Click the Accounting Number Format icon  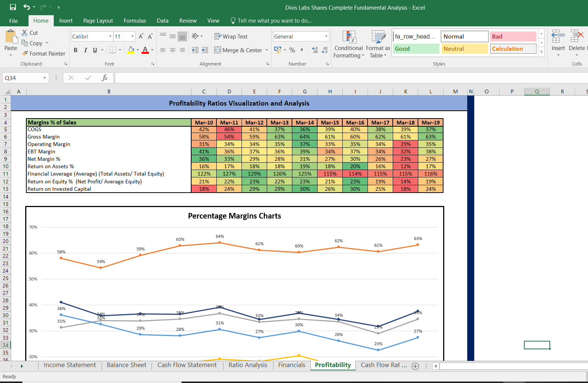(278, 50)
